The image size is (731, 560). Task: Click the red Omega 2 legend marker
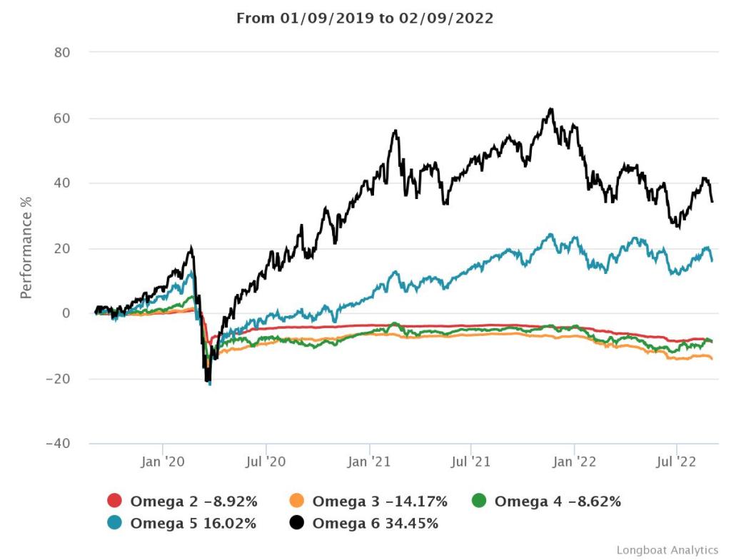(x=116, y=501)
